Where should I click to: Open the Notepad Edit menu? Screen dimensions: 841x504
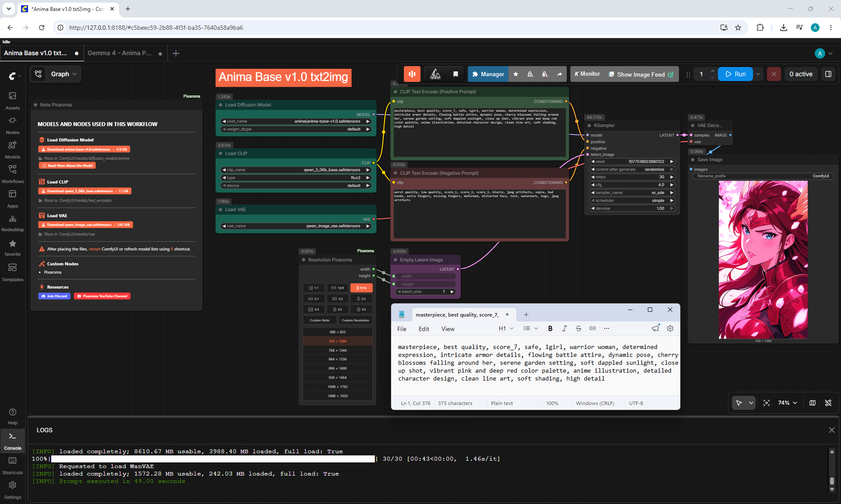coord(424,329)
